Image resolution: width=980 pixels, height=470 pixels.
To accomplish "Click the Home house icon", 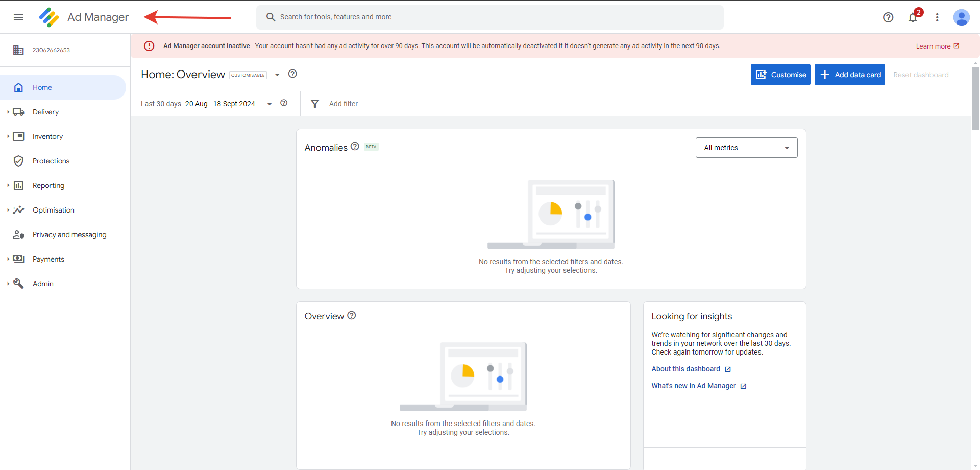I will pos(18,87).
